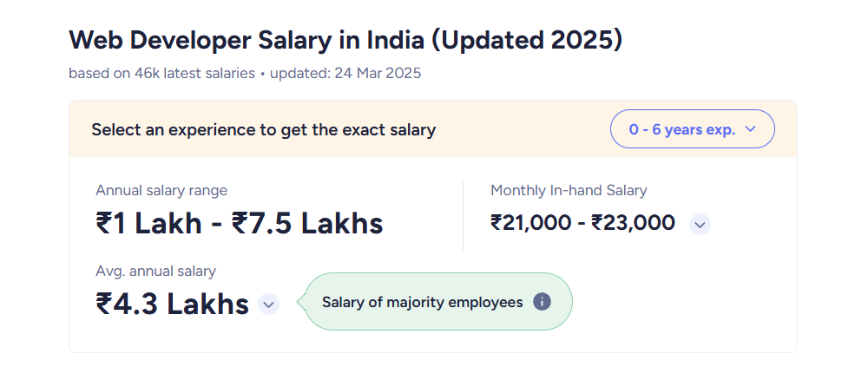
Task: Click the ₹23,000 upper in-hand amount
Action: 633,223
